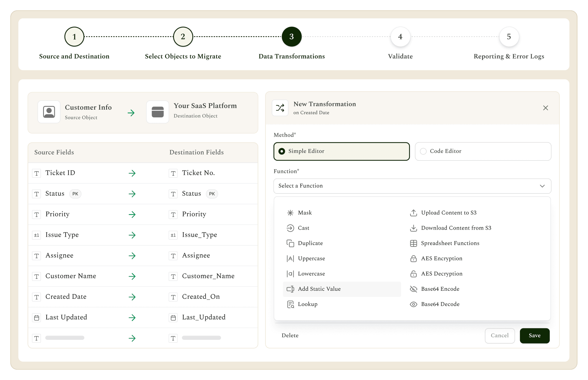The width and height of the screenshot is (588, 380).
Task: Choose the AES Encryption option
Action: point(436,258)
